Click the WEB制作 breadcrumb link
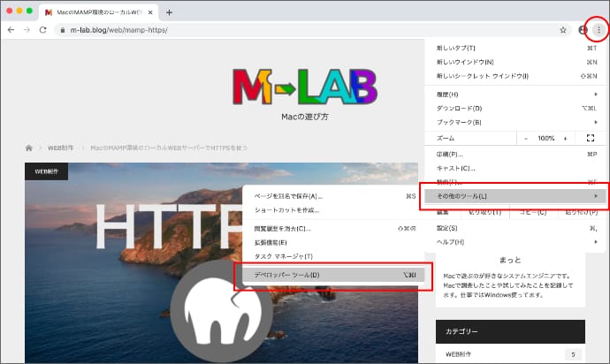This screenshot has width=610, height=364. tap(59, 148)
